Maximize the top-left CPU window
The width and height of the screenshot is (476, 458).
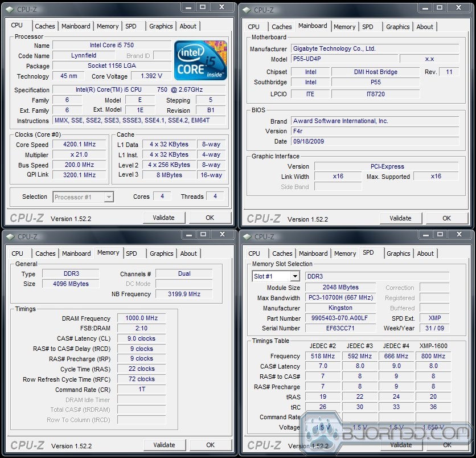pyautogui.click(x=203, y=7)
